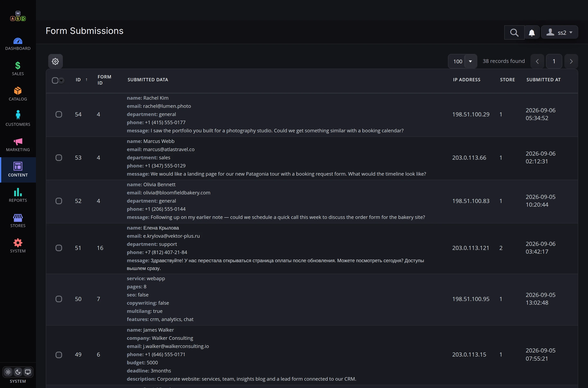Image resolution: width=588 pixels, height=388 pixels.
Task: Switch to dark theme
Action: [18, 372]
